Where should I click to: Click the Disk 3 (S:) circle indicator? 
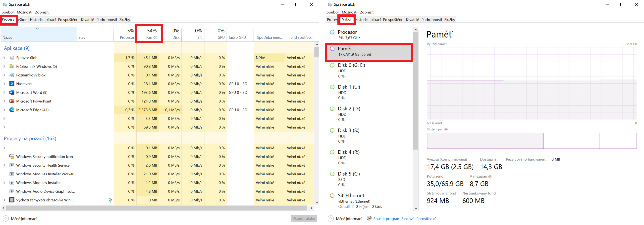[x=332, y=130]
